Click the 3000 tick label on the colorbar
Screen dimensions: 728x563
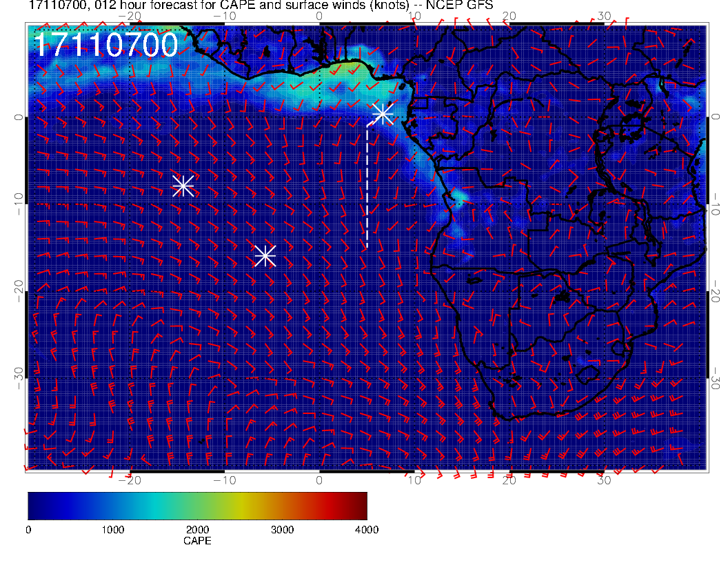pyautogui.click(x=282, y=530)
